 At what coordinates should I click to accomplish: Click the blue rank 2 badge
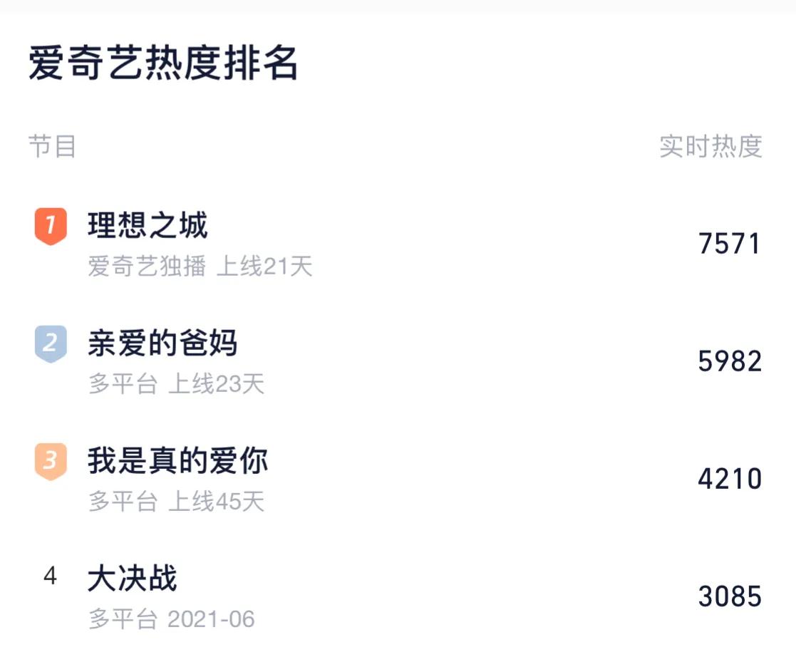(50, 342)
